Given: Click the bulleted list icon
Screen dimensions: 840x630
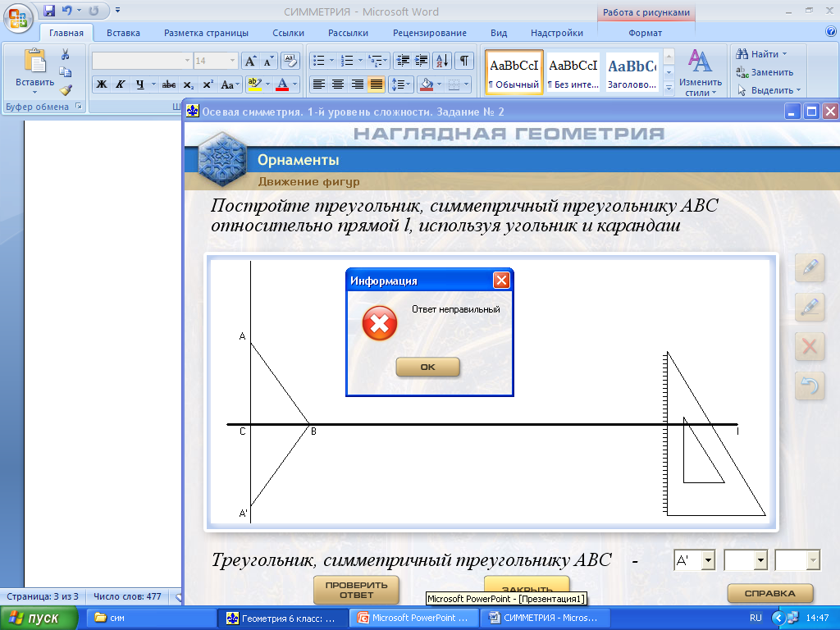Looking at the screenshot, I should 319,61.
